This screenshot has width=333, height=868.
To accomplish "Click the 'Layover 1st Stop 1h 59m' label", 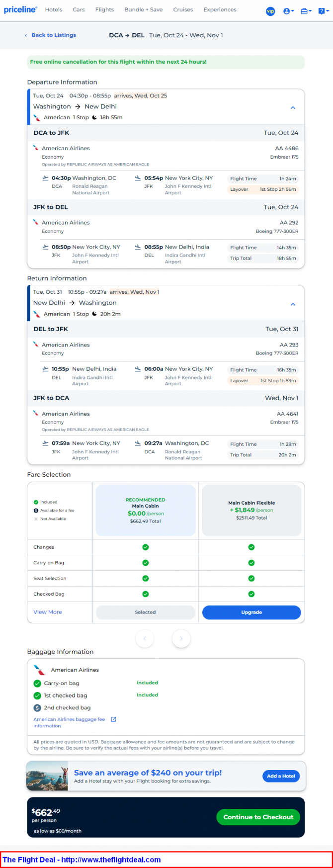I will pos(263,381).
